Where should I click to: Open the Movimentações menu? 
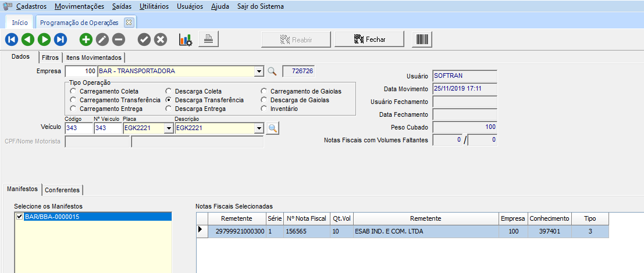79,6
